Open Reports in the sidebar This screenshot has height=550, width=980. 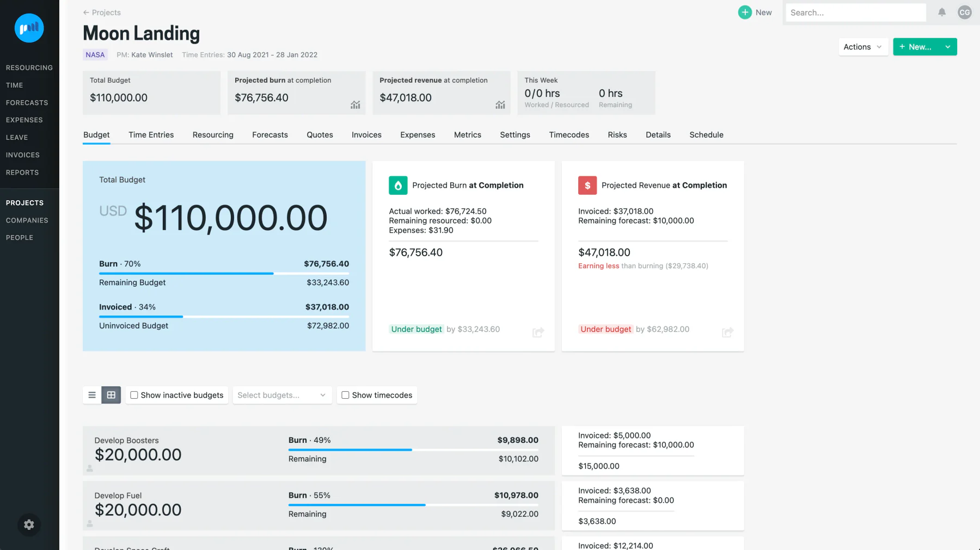pyautogui.click(x=22, y=172)
